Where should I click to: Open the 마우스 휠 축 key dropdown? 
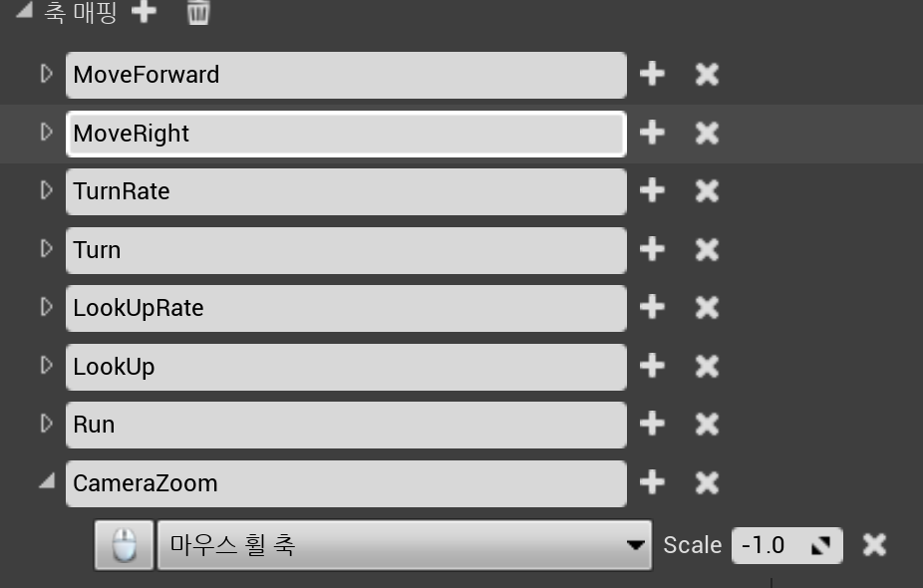636,545
